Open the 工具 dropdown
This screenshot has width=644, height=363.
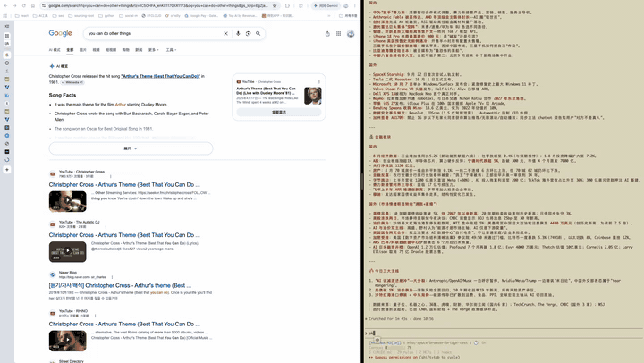click(171, 50)
